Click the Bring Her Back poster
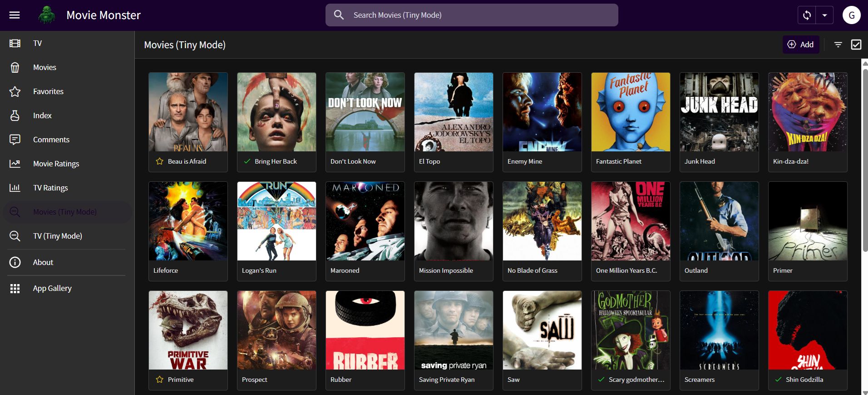The width and height of the screenshot is (868, 395). (276, 112)
